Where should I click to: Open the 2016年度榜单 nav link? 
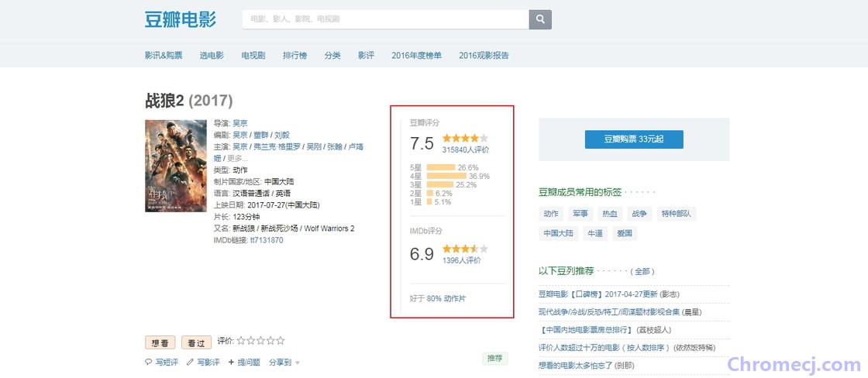click(416, 55)
